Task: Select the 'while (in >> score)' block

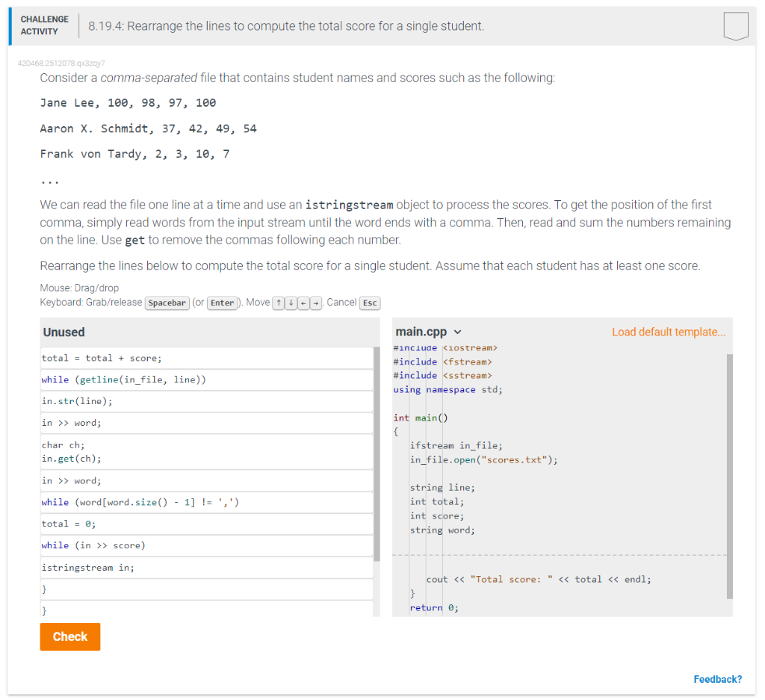Action: pyautogui.click(x=206, y=545)
